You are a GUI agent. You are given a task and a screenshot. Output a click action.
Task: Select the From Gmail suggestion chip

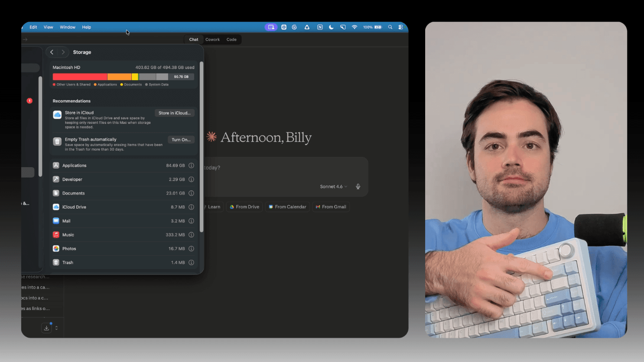tap(331, 207)
